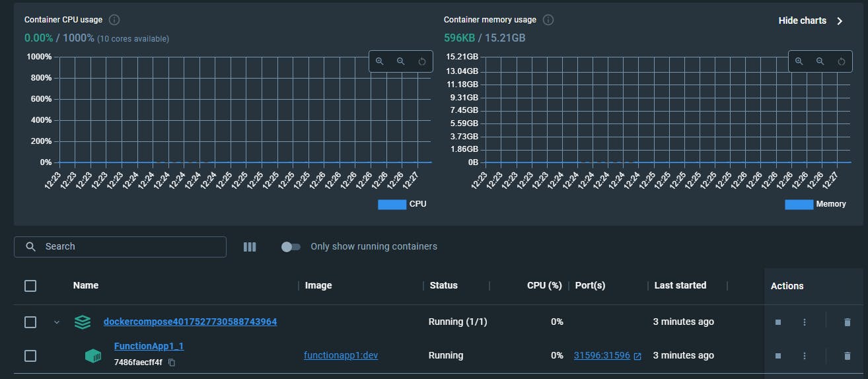The width and height of the screenshot is (868, 379).
Task: Sort by Image column header
Action: (x=318, y=285)
